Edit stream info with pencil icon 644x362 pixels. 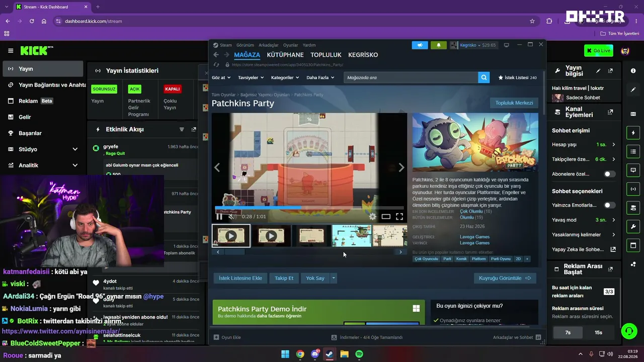pyautogui.click(x=598, y=71)
